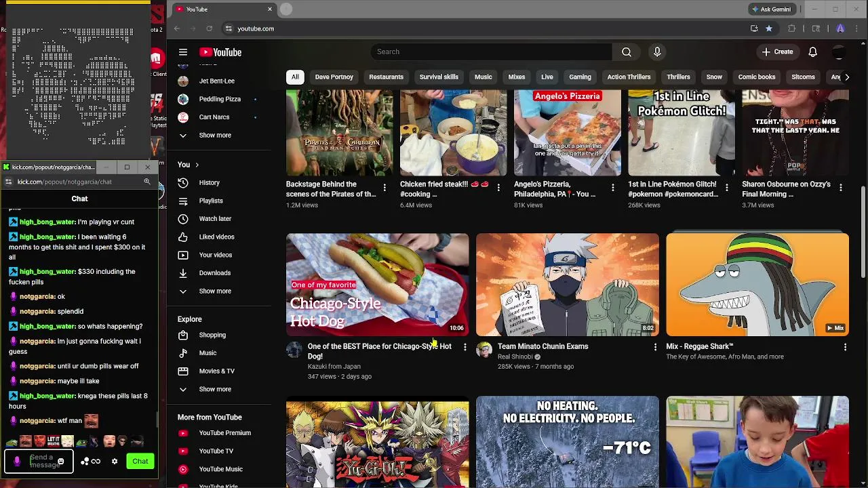Open the YouTube hamburger guide menu
Viewport: 868px width, 488px height.
[183, 52]
